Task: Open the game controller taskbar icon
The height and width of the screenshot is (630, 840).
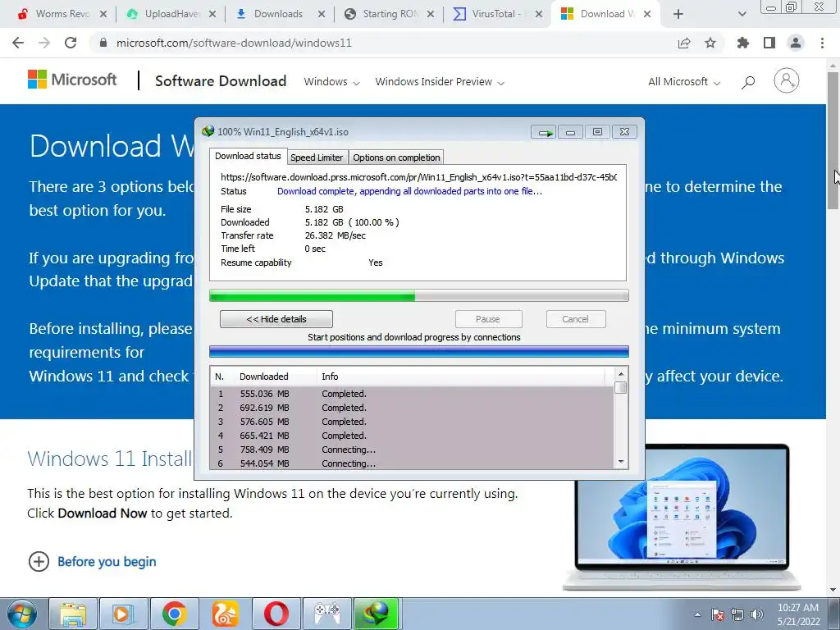Action: tap(326, 614)
